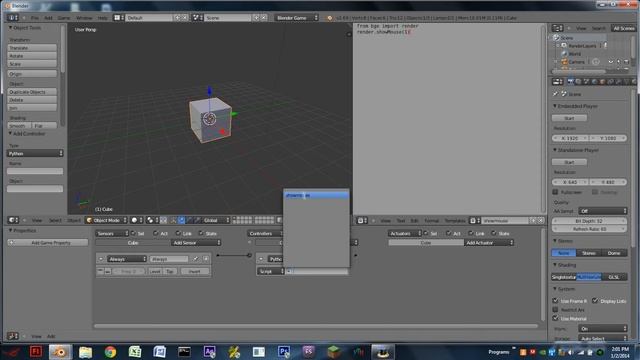Toggle Display Lists checkbox
This screenshot has width=640, height=360.
point(595,301)
